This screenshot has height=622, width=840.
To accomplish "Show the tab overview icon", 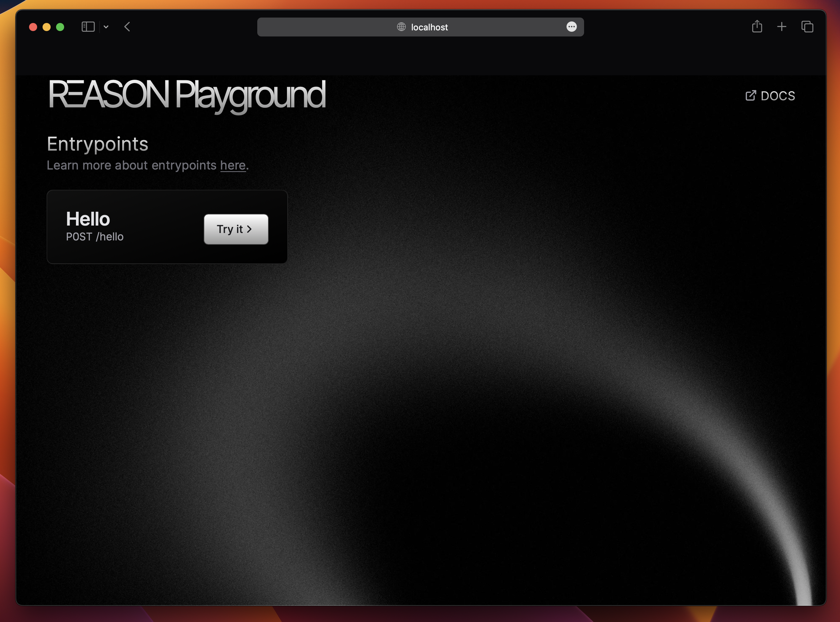I will [x=807, y=27].
